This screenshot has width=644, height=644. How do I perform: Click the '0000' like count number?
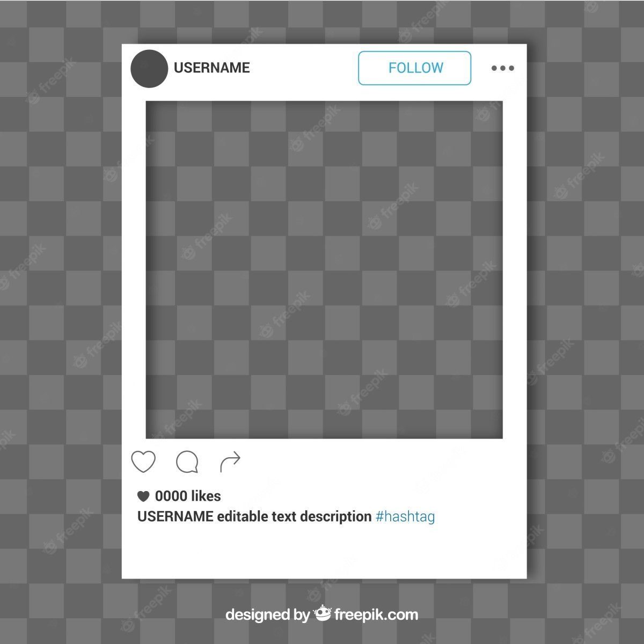(171, 496)
